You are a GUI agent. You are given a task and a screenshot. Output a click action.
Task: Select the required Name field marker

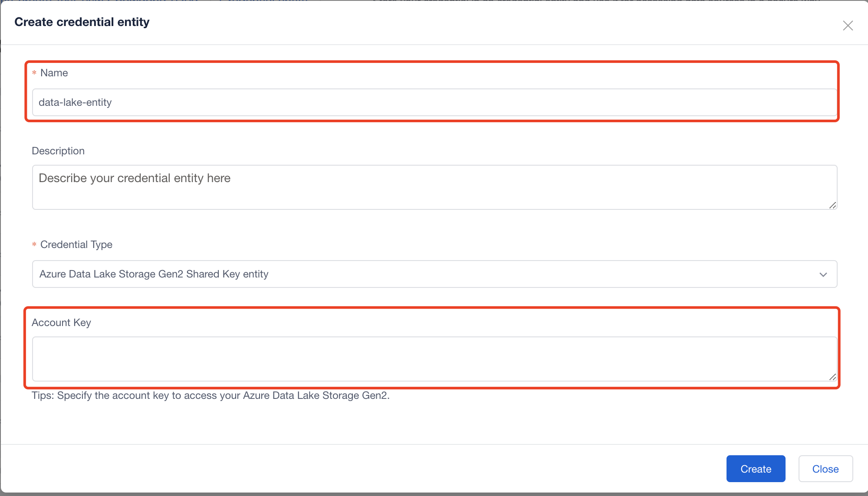click(34, 73)
